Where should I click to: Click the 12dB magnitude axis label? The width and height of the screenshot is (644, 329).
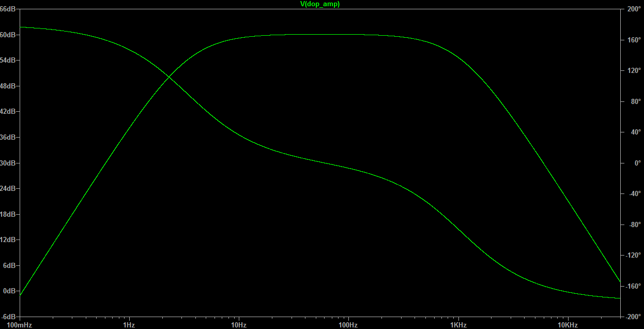click(x=8, y=240)
